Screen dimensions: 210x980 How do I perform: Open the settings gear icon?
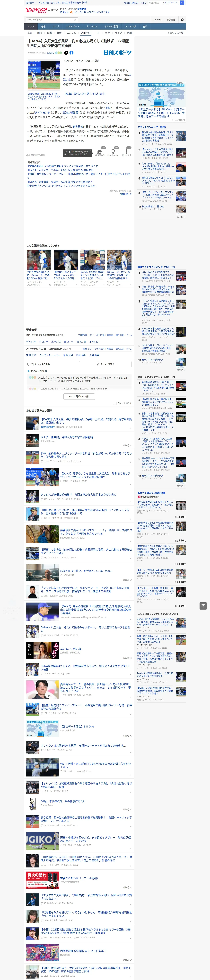[182, 20]
